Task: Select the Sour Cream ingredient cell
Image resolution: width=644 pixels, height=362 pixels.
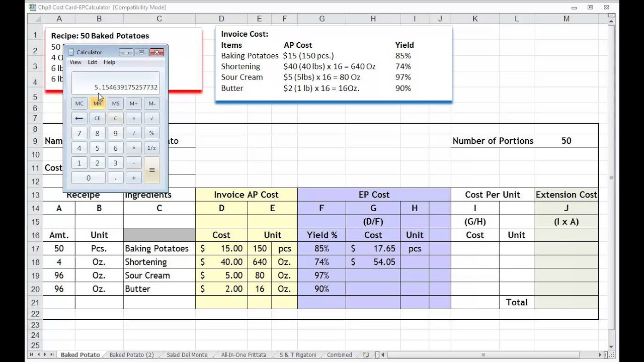Action: 159,276
